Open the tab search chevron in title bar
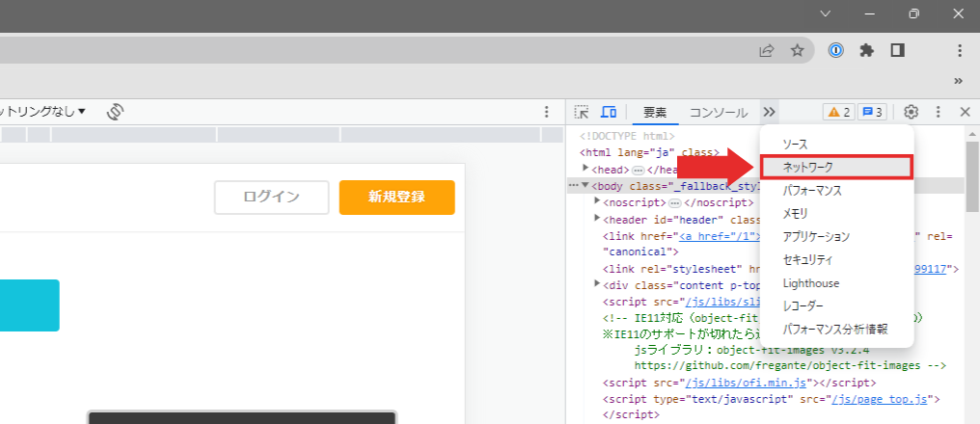 pyautogui.click(x=826, y=13)
